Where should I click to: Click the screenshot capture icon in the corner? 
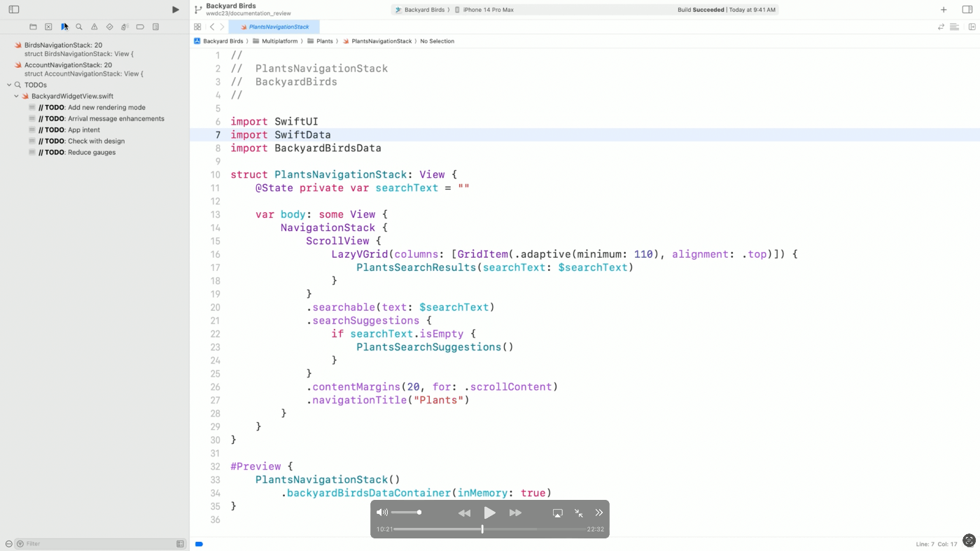coord(969,540)
